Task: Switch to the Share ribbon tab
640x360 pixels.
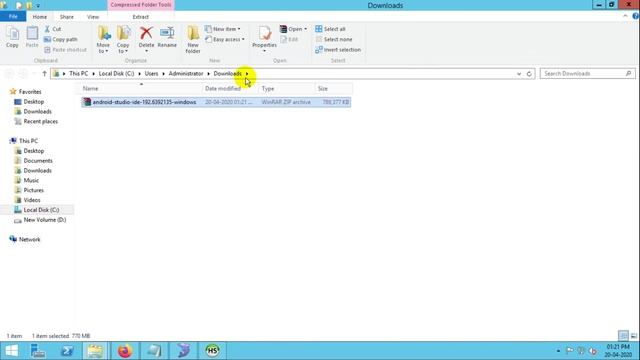Action: 67,17
